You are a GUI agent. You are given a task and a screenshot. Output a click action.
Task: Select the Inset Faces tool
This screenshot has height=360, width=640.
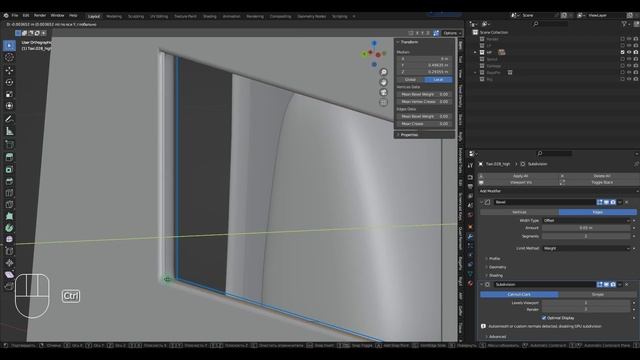pyautogui.click(x=9, y=169)
